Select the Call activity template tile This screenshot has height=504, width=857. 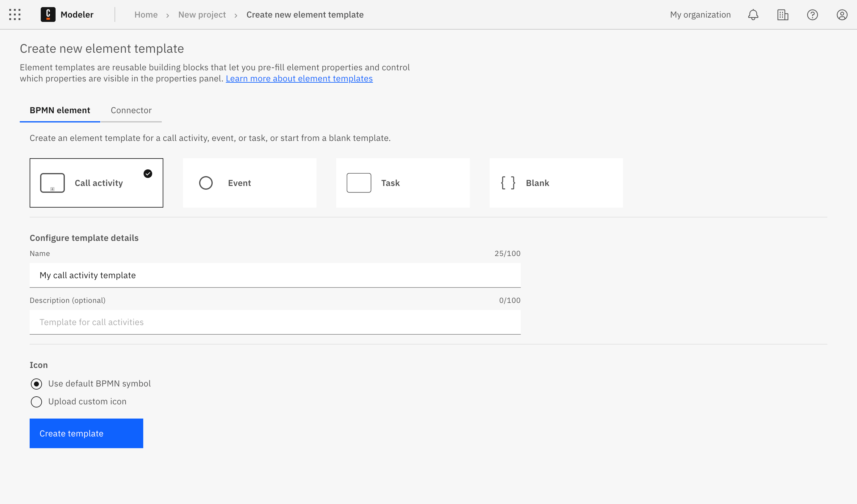(96, 183)
